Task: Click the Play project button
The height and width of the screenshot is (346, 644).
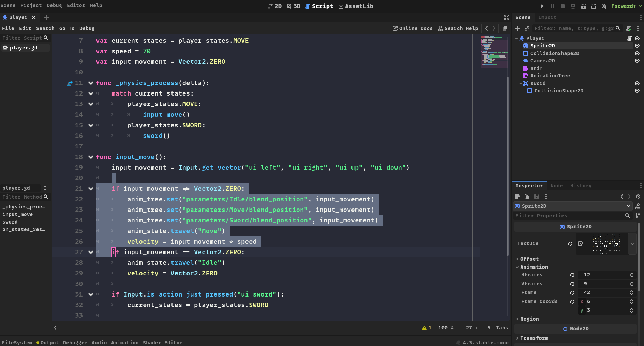Action: [x=542, y=6]
